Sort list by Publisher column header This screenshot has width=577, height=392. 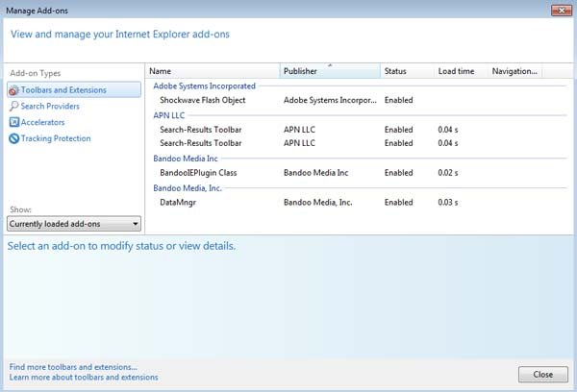tap(330, 71)
